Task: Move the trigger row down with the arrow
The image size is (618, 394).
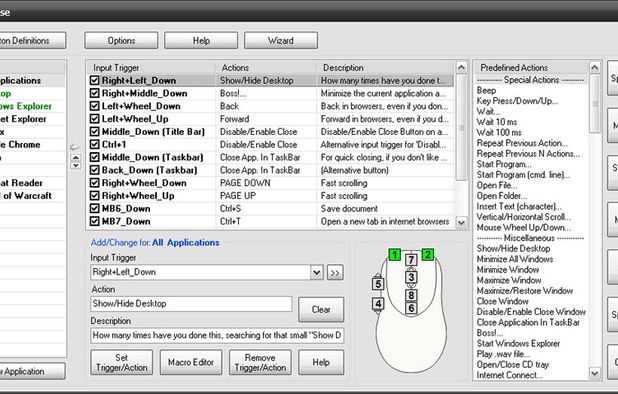Action: point(76,165)
